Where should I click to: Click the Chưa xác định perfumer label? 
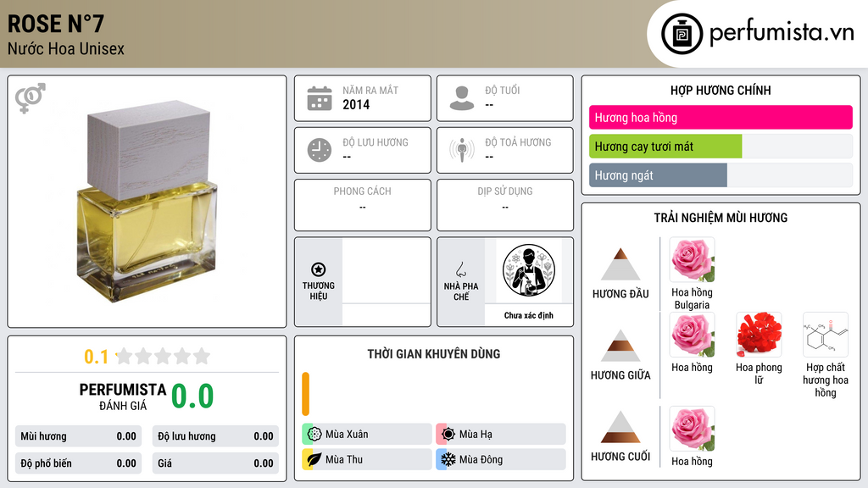tap(529, 315)
